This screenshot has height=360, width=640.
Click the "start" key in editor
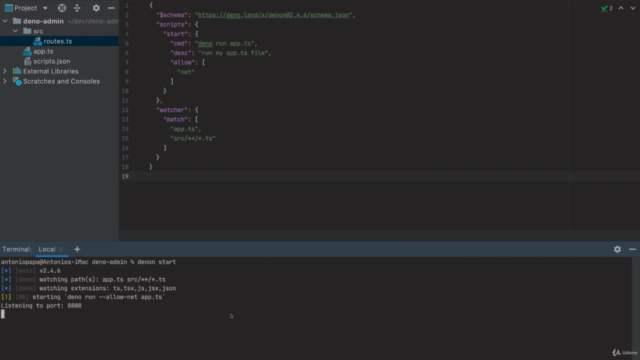click(x=176, y=34)
